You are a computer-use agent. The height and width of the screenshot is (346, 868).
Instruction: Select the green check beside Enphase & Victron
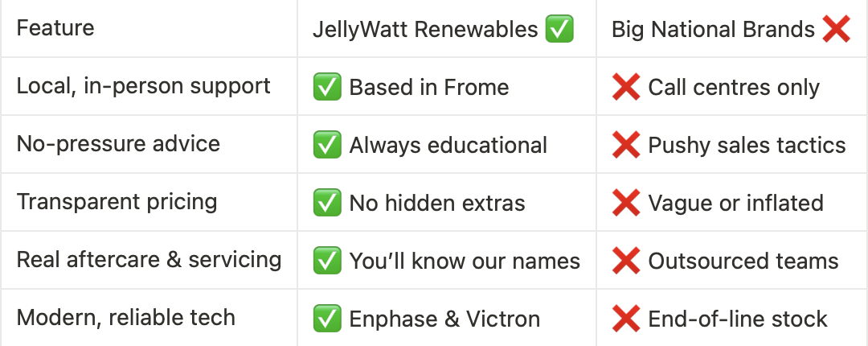pos(326,319)
